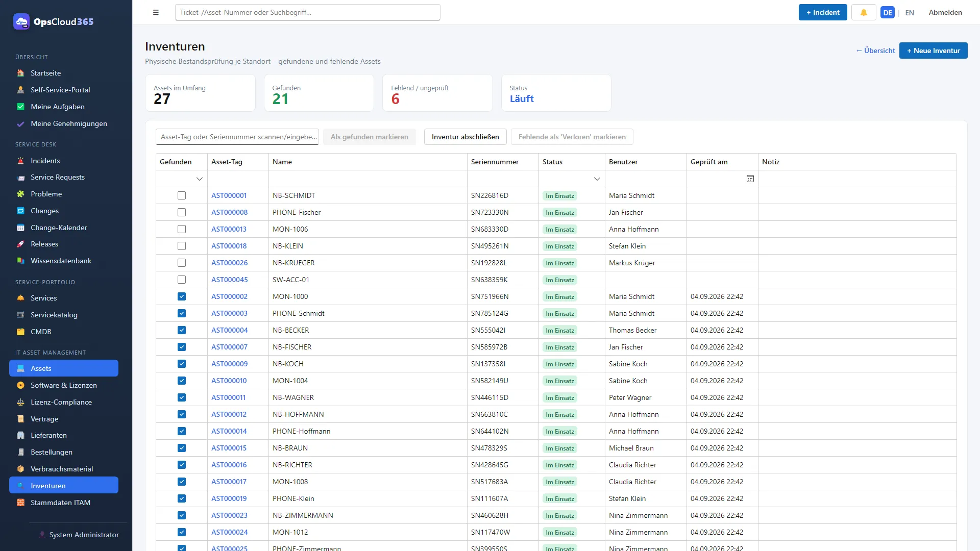Select DE language button
980x551 pixels.
pos(888,13)
